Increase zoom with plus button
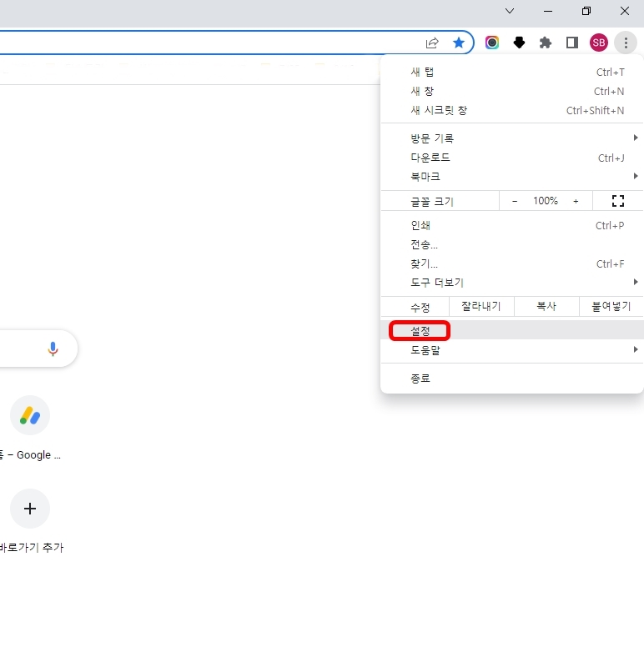Screen dimensions: 644x652 tap(576, 201)
